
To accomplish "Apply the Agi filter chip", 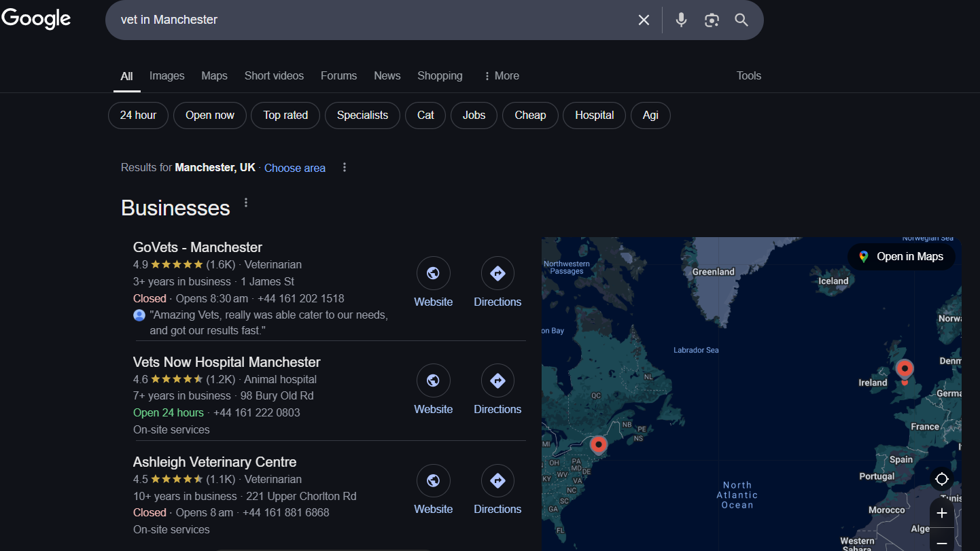I will coord(650,115).
